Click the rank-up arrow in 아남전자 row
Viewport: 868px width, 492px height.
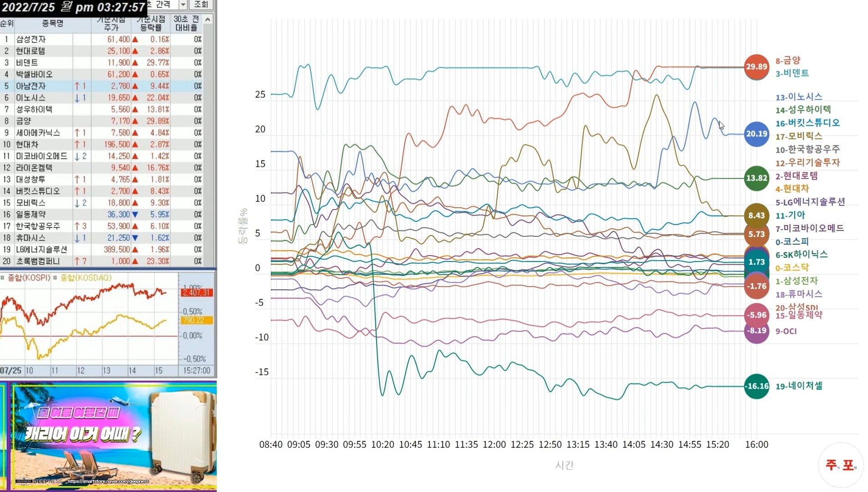(77, 86)
